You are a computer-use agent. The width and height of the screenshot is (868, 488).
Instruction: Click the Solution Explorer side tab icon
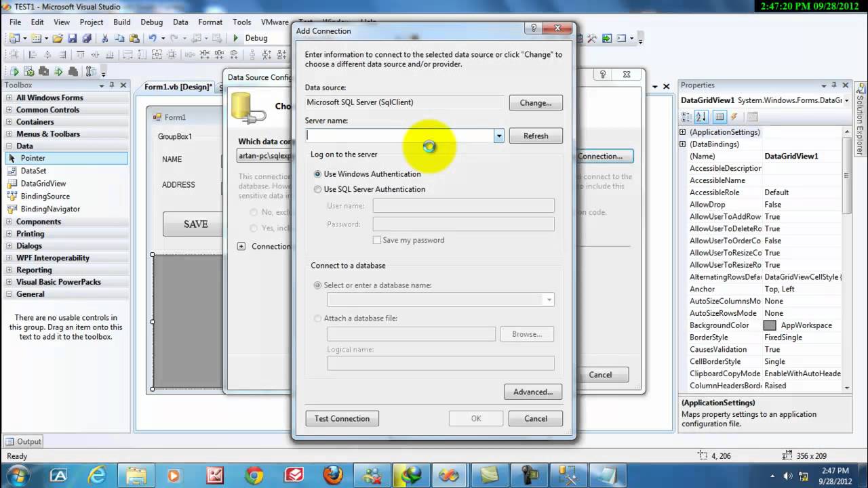tap(861, 89)
